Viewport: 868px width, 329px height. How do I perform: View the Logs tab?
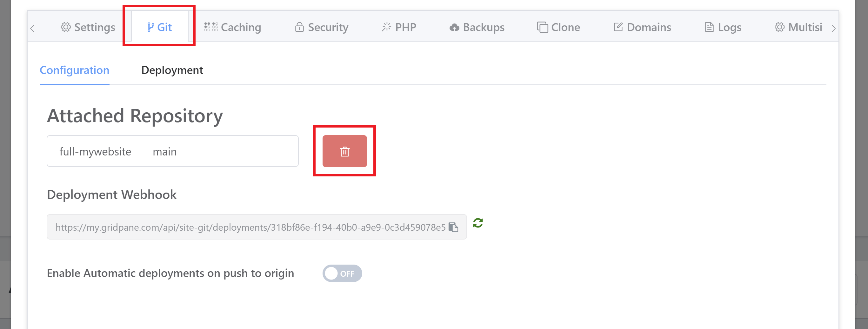point(723,27)
